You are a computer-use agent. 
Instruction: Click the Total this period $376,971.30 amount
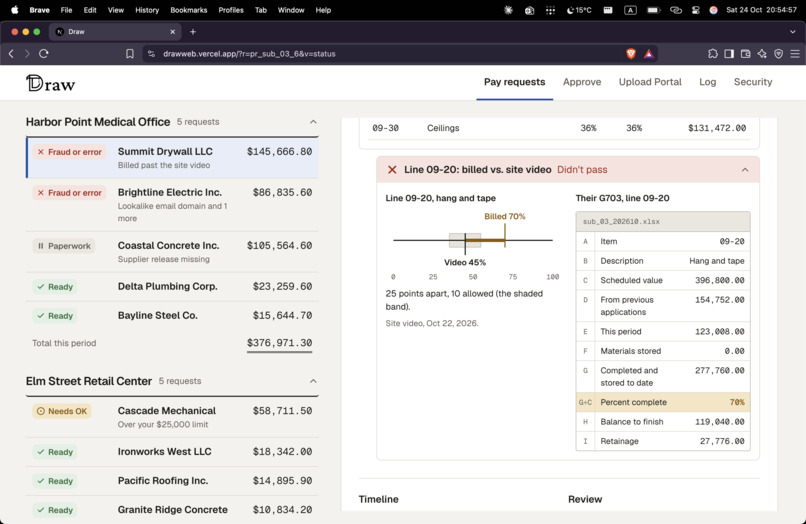(x=279, y=343)
